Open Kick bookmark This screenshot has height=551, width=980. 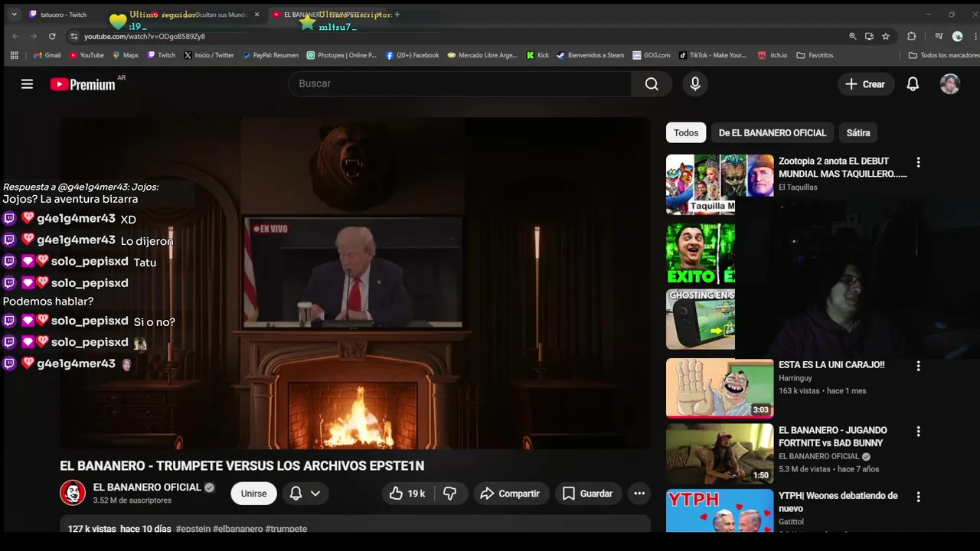coord(537,55)
